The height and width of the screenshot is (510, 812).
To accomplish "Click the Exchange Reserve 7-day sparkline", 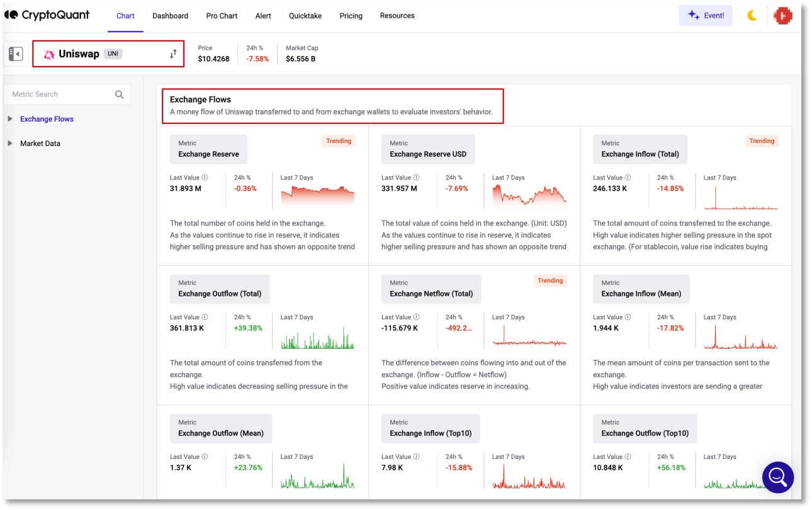I will [318, 196].
